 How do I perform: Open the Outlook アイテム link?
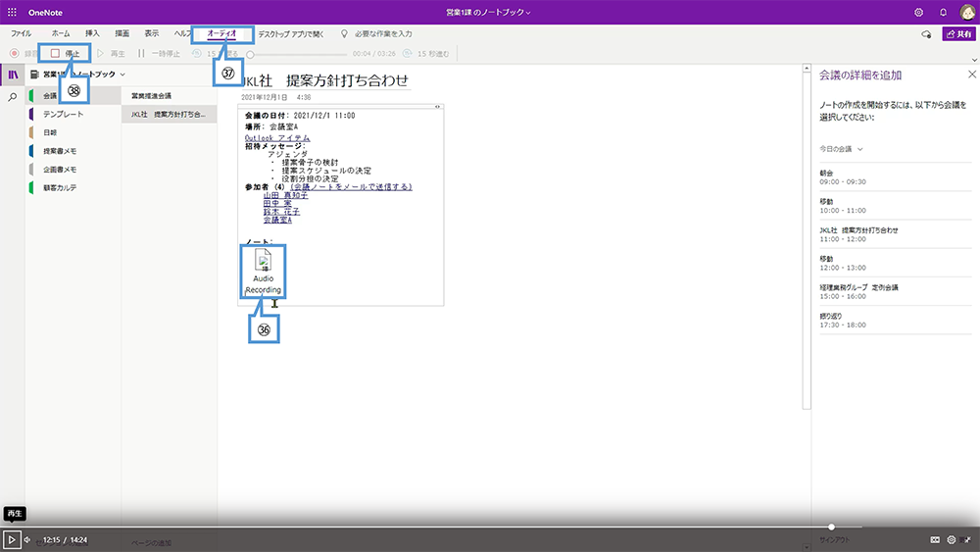tap(277, 138)
